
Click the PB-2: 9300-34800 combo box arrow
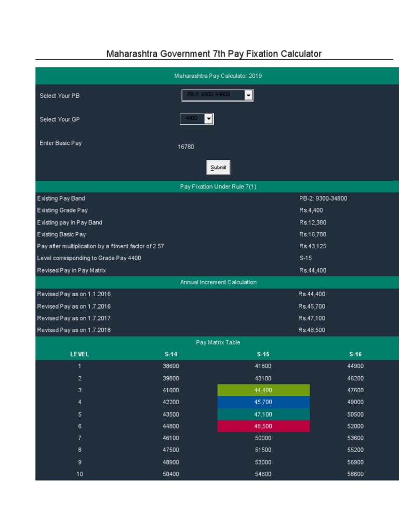pyautogui.click(x=248, y=96)
